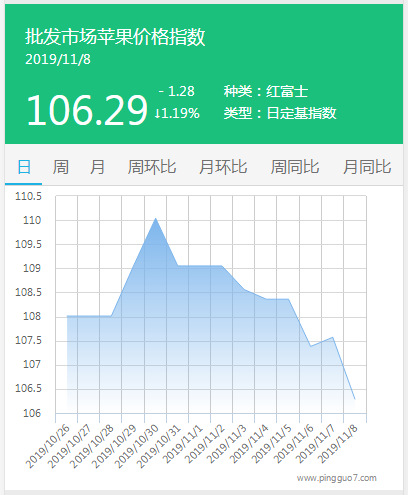This screenshot has height=495, width=408.
Task: Open the 周同比 tab
Action: (295, 167)
